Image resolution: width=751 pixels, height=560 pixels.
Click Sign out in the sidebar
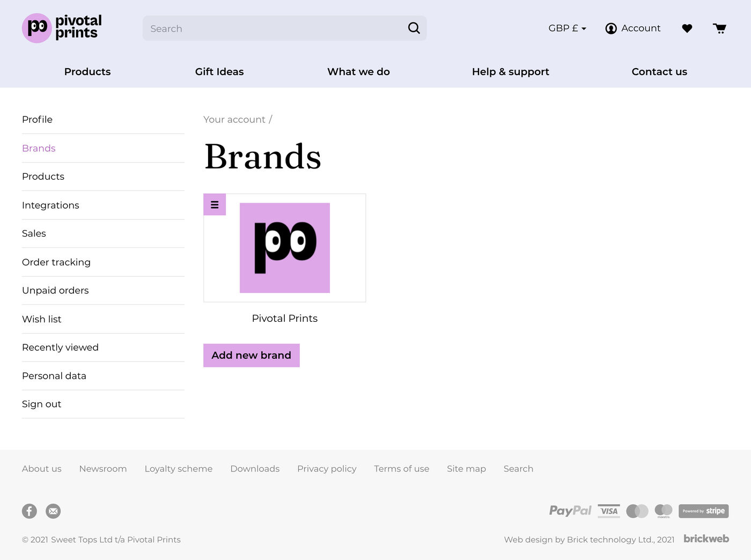(42, 404)
